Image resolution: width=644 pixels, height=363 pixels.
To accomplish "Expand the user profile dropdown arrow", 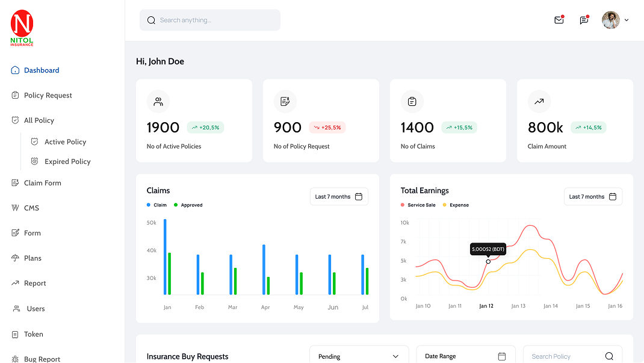I will click(x=627, y=20).
